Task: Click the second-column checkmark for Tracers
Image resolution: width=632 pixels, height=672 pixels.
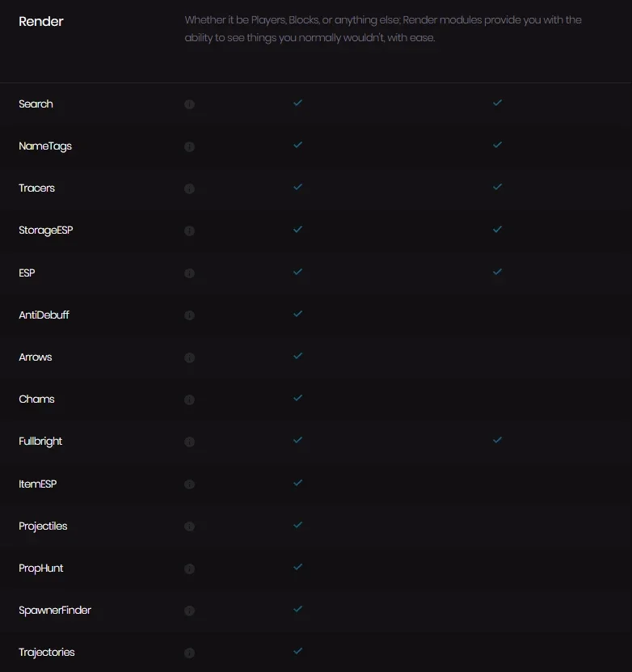Action: (x=497, y=187)
